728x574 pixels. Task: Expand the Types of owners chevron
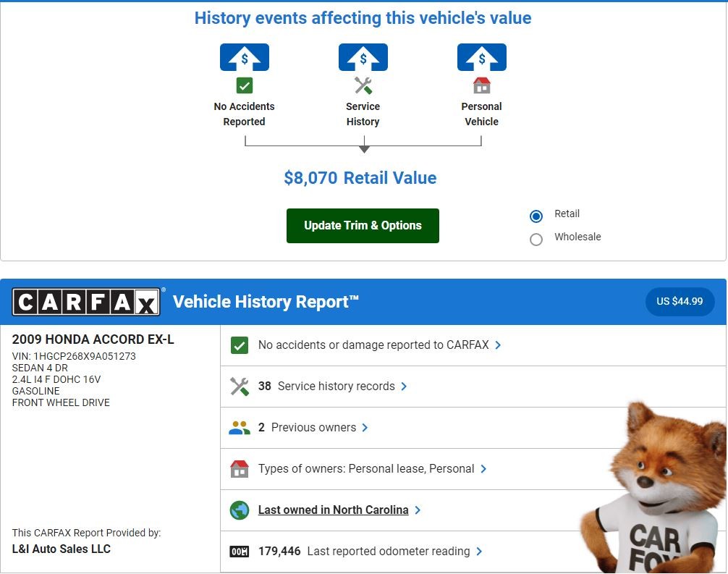[x=483, y=468]
